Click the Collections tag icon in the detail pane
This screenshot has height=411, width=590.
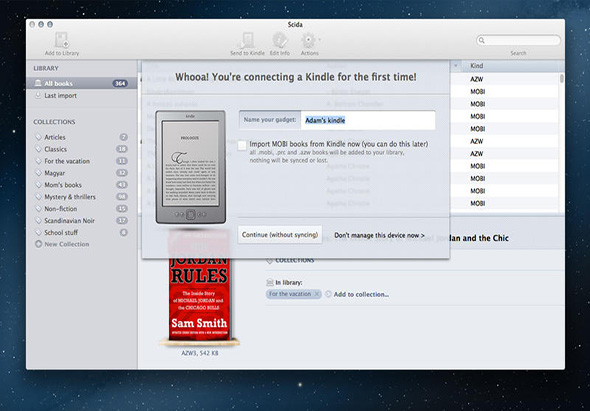pyautogui.click(x=269, y=260)
